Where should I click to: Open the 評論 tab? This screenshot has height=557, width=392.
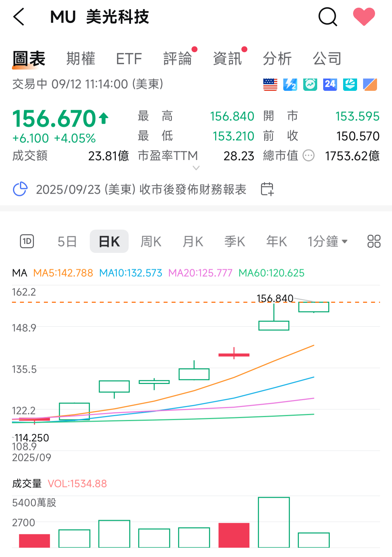(178, 59)
